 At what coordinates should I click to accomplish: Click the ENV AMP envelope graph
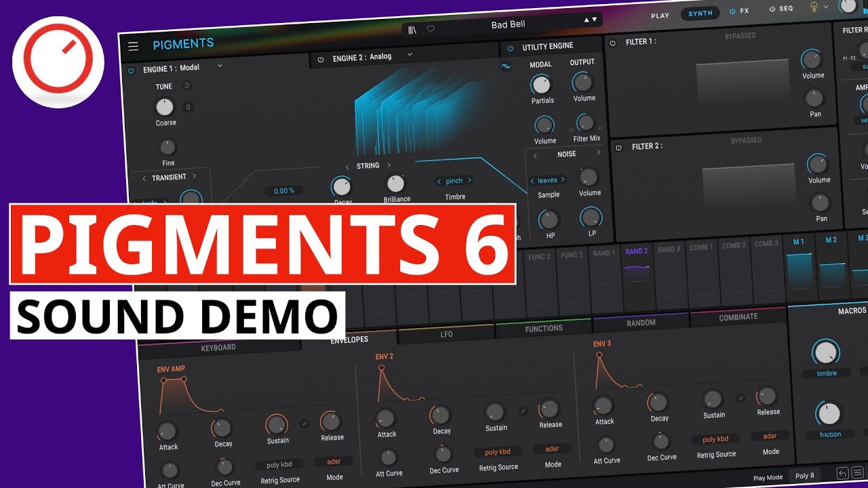coord(192,394)
